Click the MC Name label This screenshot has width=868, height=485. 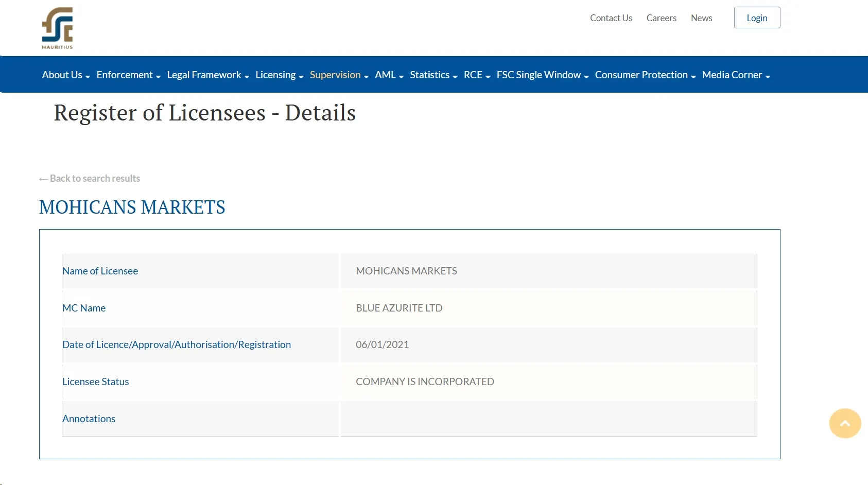[84, 308]
